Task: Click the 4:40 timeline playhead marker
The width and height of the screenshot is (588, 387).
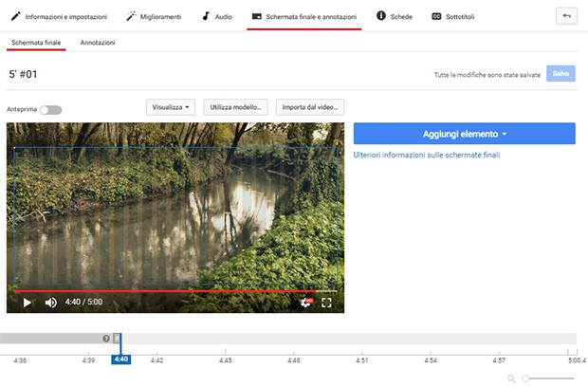Action: (x=121, y=359)
